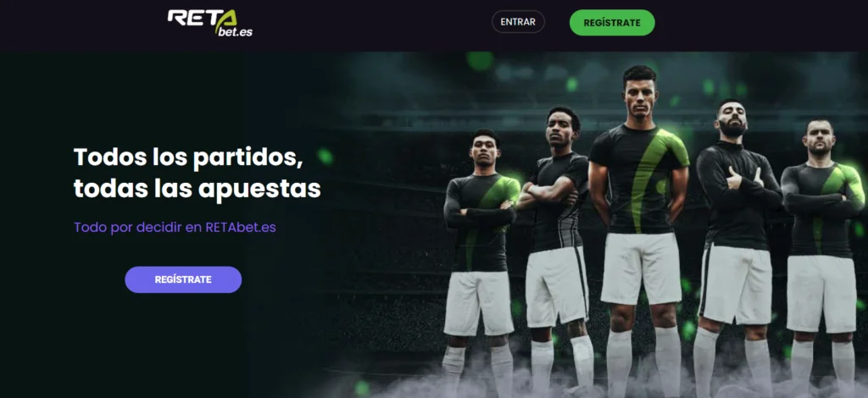Select the tall center player with hands behind his back
Image resolution: width=868 pixels, height=398 pixels.
639,221
